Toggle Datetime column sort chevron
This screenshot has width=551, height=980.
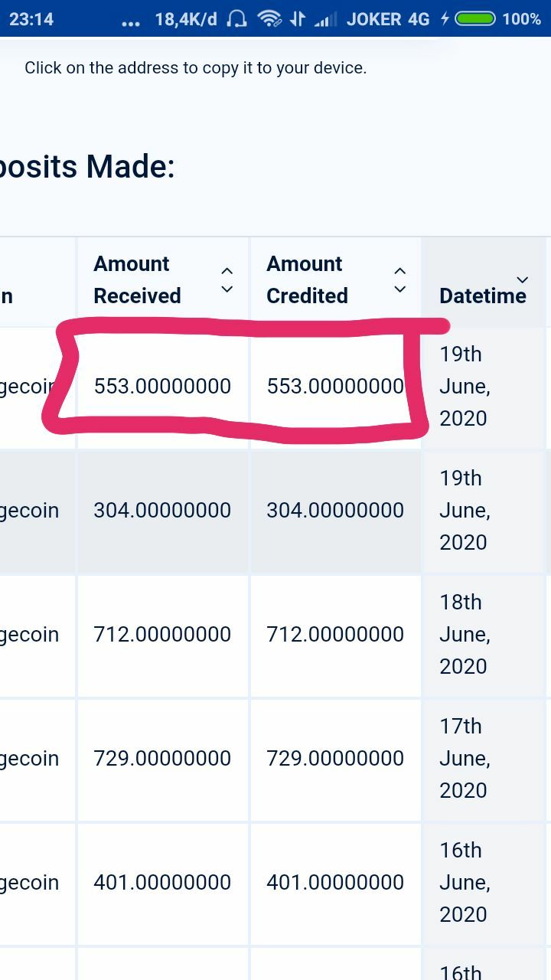(x=523, y=279)
